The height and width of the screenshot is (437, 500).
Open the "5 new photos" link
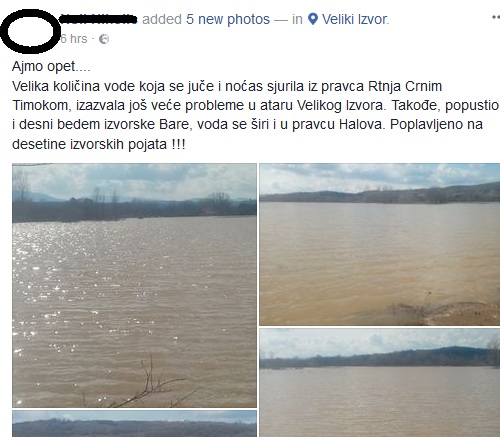(228, 19)
